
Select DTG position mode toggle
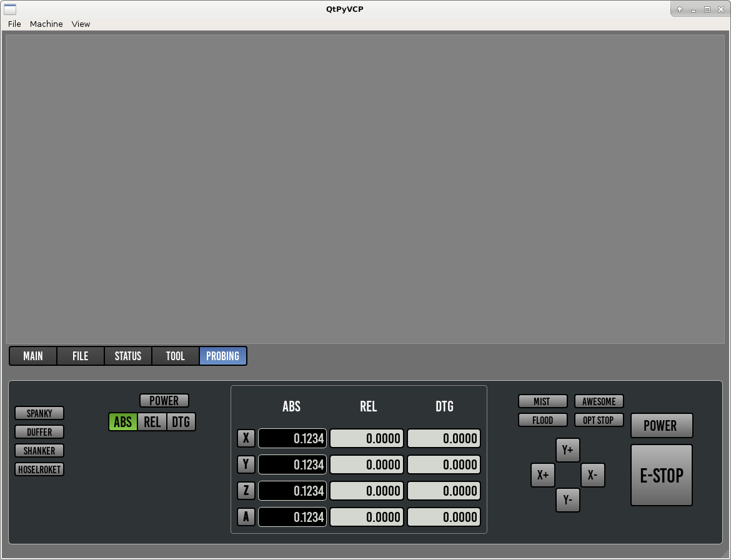coord(181,422)
